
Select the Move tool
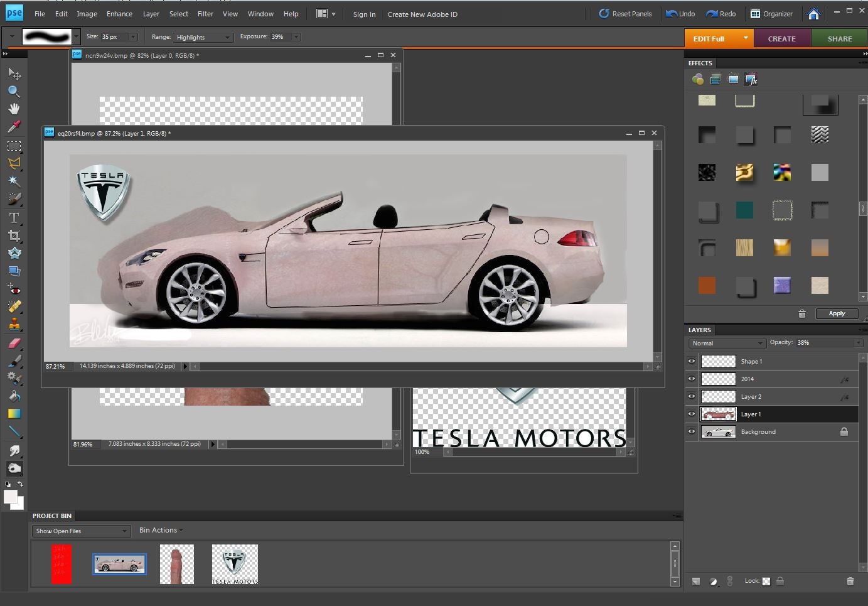point(14,73)
